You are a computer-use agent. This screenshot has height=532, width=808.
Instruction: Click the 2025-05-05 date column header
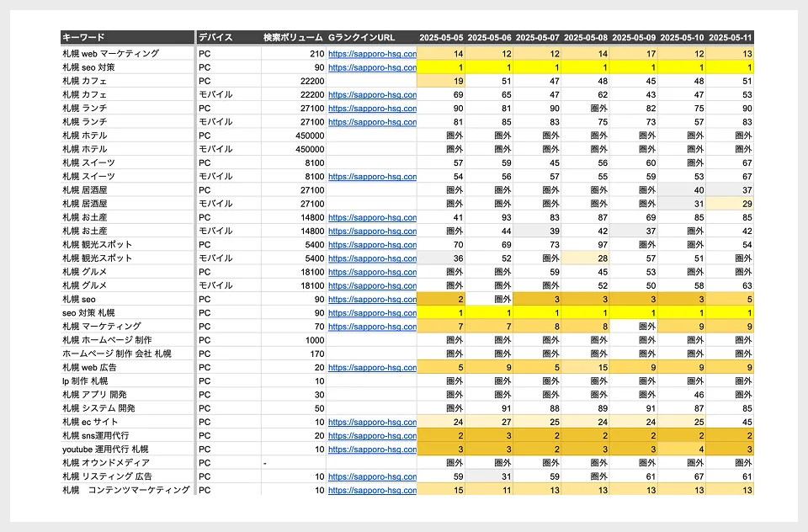pos(441,38)
